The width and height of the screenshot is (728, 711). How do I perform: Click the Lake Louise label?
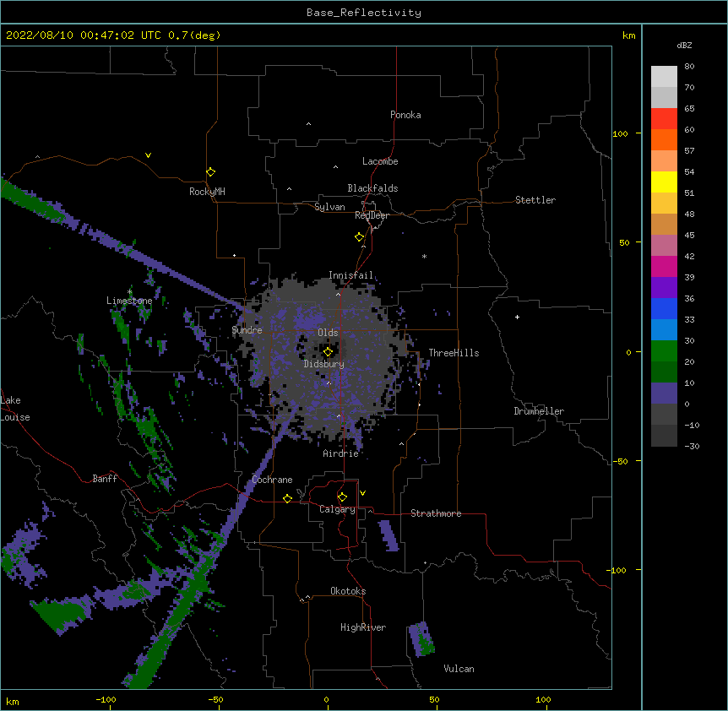tap(15, 409)
